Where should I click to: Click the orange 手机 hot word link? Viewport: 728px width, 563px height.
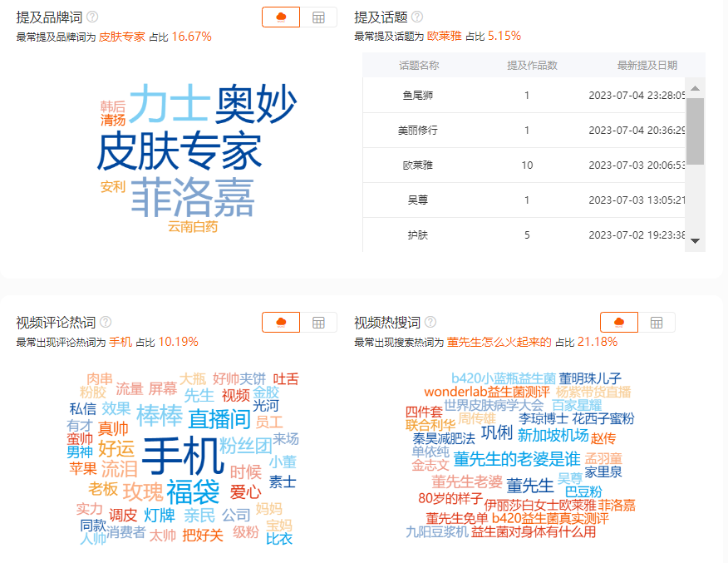pyautogui.click(x=121, y=342)
